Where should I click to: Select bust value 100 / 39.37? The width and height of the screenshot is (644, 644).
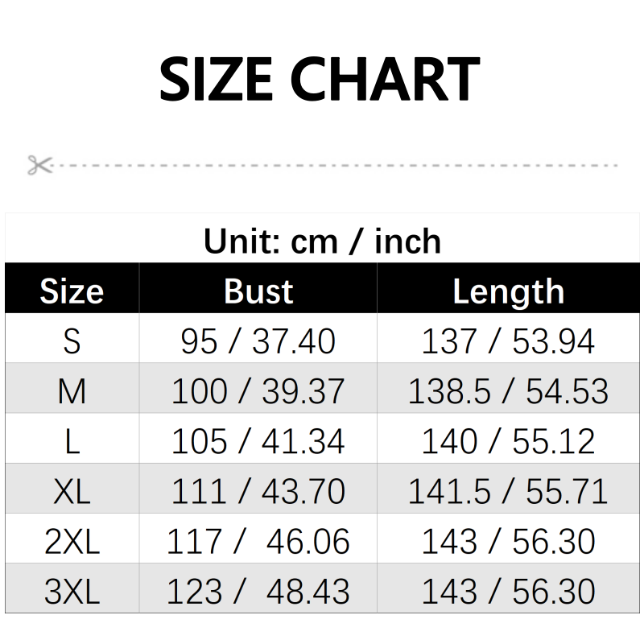(258, 391)
